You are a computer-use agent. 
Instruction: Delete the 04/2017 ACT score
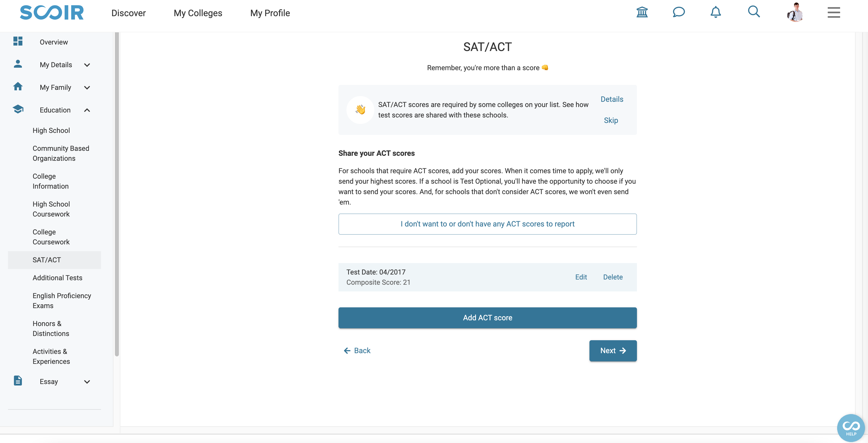coord(613,277)
